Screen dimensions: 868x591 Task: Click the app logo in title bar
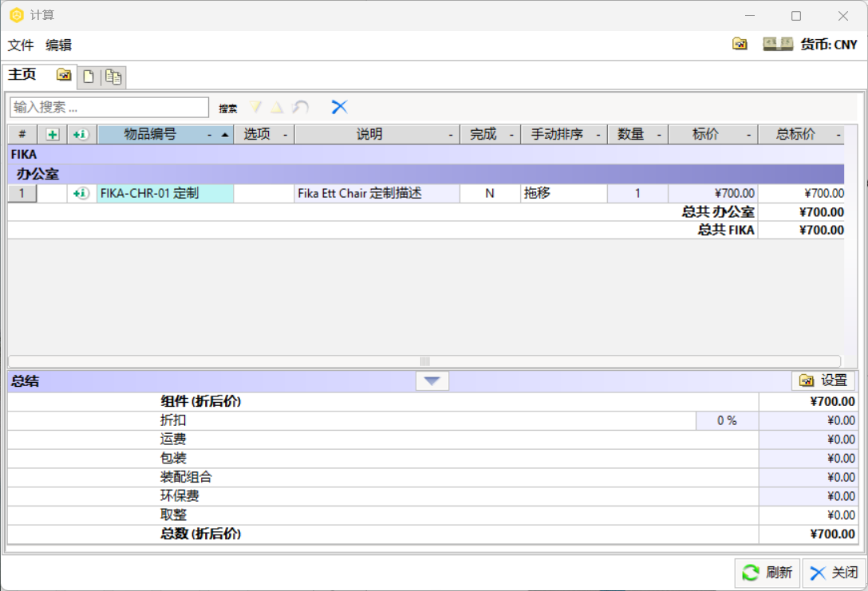tap(17, 15)
